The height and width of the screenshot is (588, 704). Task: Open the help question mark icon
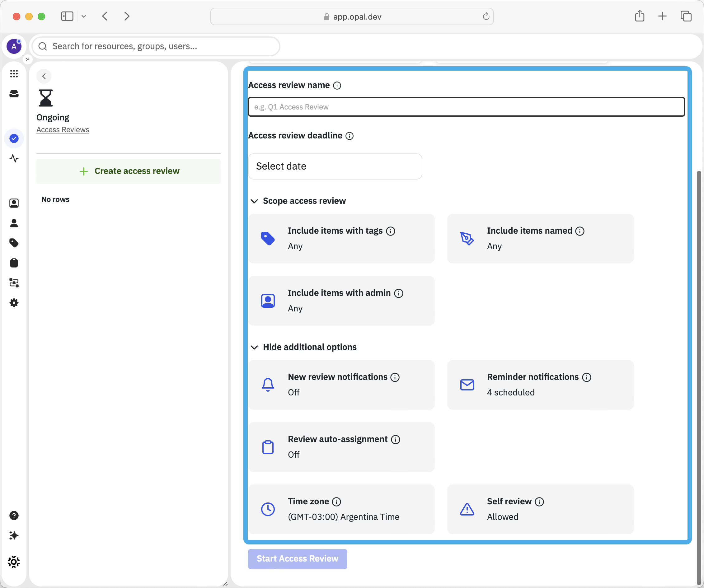(14, 515)
